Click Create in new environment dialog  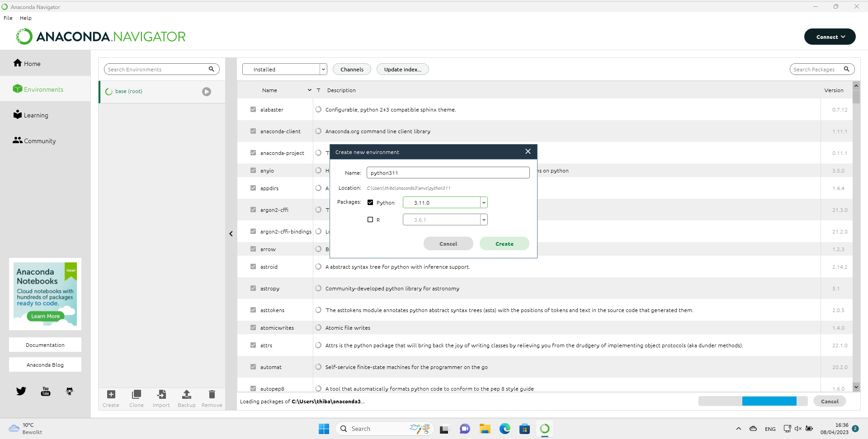point(505,243)
